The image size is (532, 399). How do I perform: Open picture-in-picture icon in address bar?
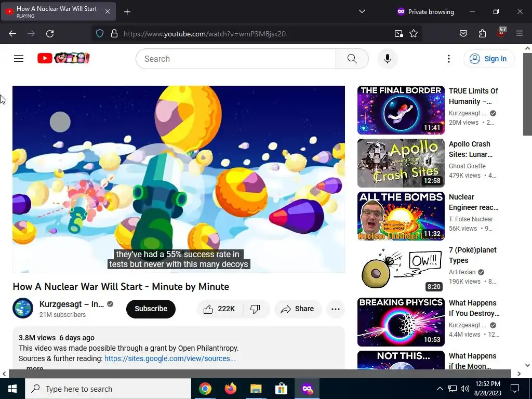click(x=398, y=34)
